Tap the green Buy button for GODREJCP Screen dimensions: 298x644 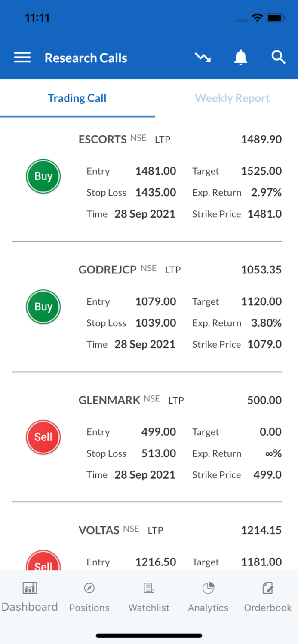coord(43,307)
